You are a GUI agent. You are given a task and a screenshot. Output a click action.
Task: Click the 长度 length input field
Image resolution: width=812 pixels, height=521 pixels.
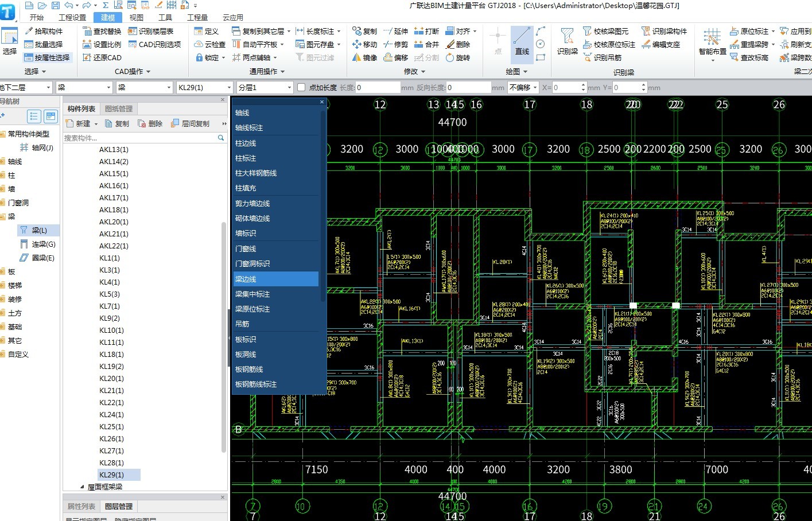click(378, 87)
